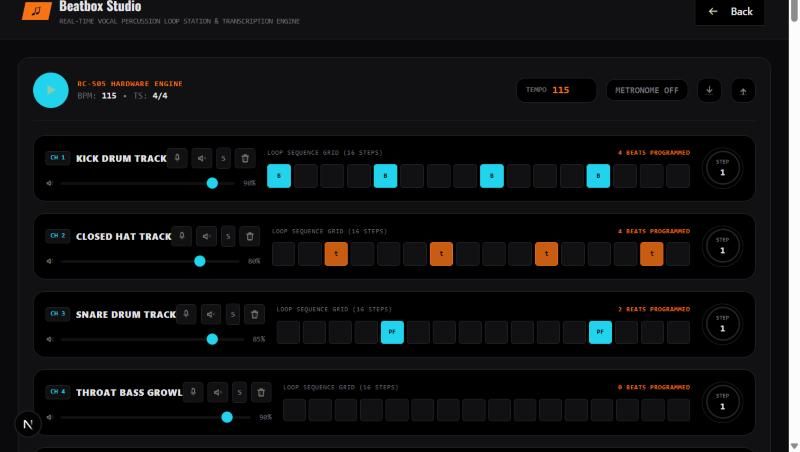
Task: Toggle off first B step in Kick Drum grid
Action: [279, 176]
